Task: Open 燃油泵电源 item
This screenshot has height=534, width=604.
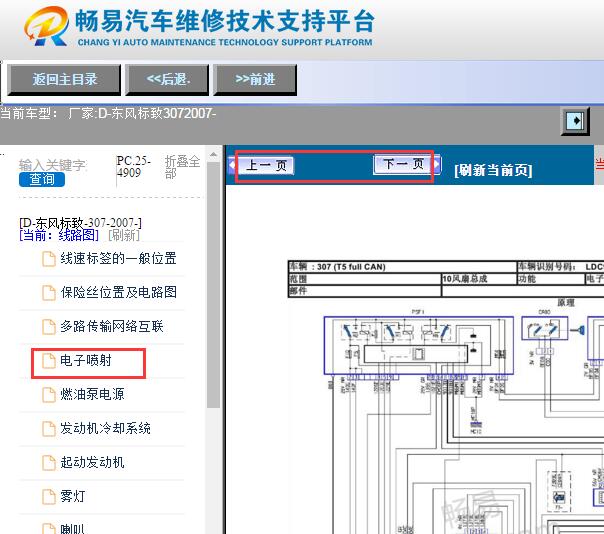Action: pyautogui.click(x=92, y=394)
